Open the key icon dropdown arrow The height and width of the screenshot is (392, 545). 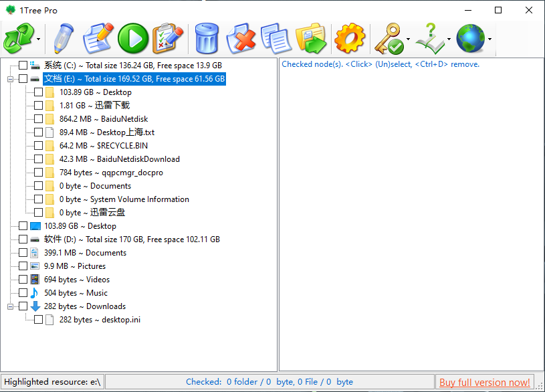408,39
